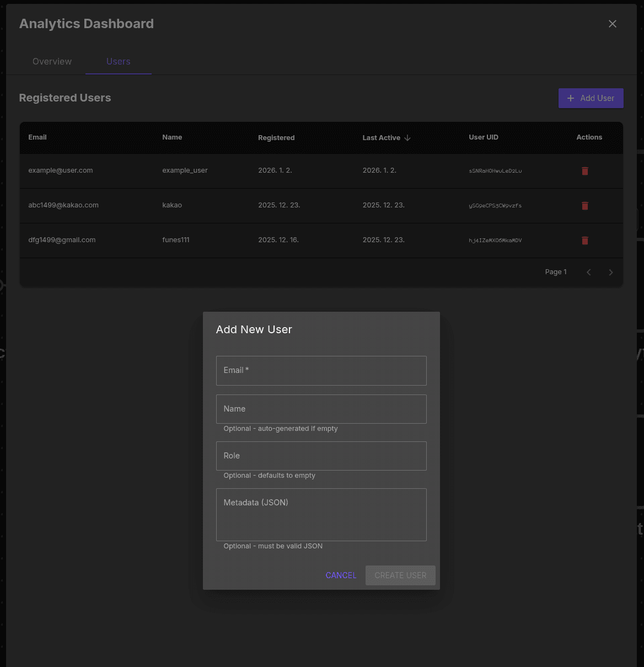Select the Users tab
The width and height of the screenshot is (644, 667).
click(x=118, y=61)
